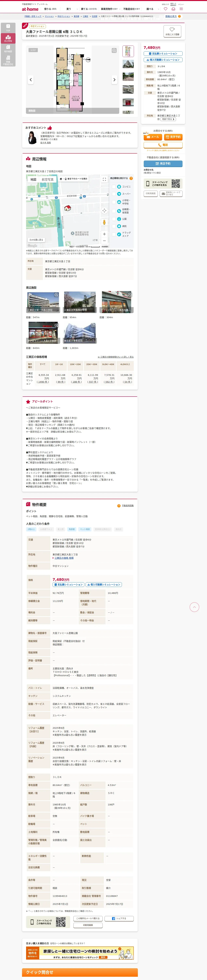This screenshot has height=980, width=207.
Task: Open 建てる (注文住宅) nav menu
Action: coord(89,9)
